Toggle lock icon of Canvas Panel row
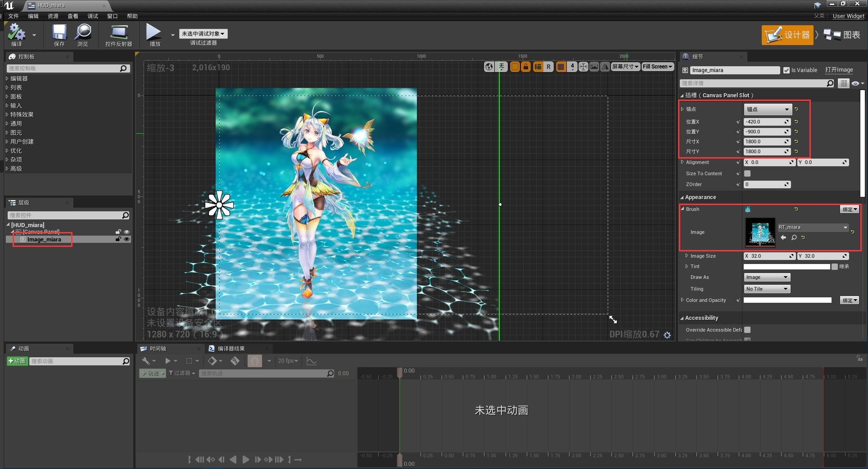The width and height of the screenshot is (868, 469). click(x=118, y=232)
